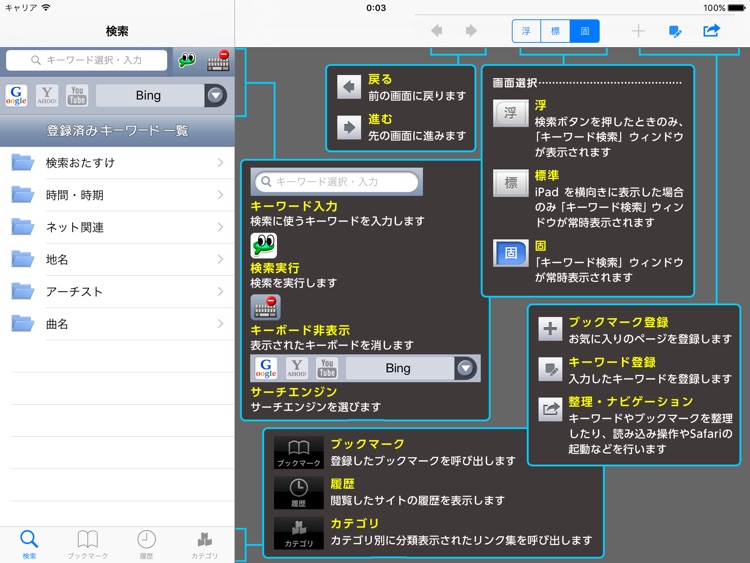Viewport: 750px width, 563px height.
Task: Select Yahoo search engine icon in sidebar
Action: coord(47,95)
